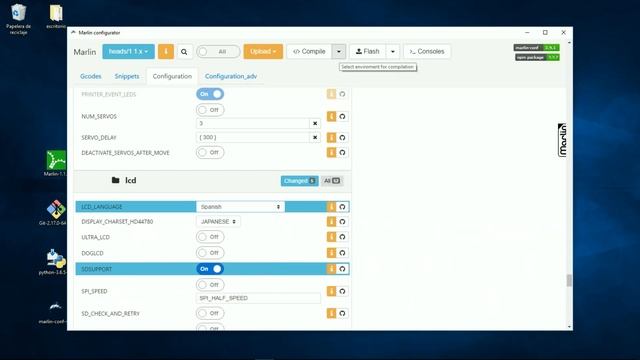Clear the NUM_SERVOS value with X button
This screenshot has height=360, width=640.
click(x=315, y=123)
